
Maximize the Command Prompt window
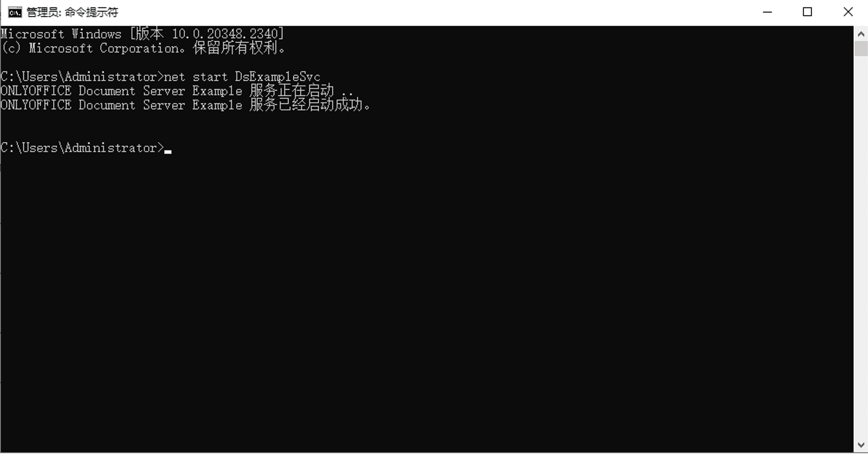807,12
